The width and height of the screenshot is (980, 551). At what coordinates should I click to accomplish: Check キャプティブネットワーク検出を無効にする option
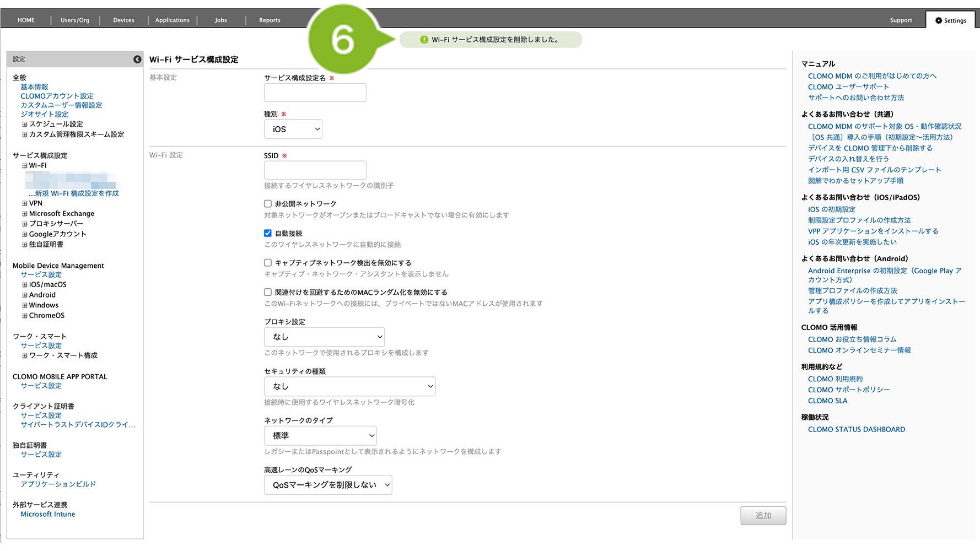[268, 263]
